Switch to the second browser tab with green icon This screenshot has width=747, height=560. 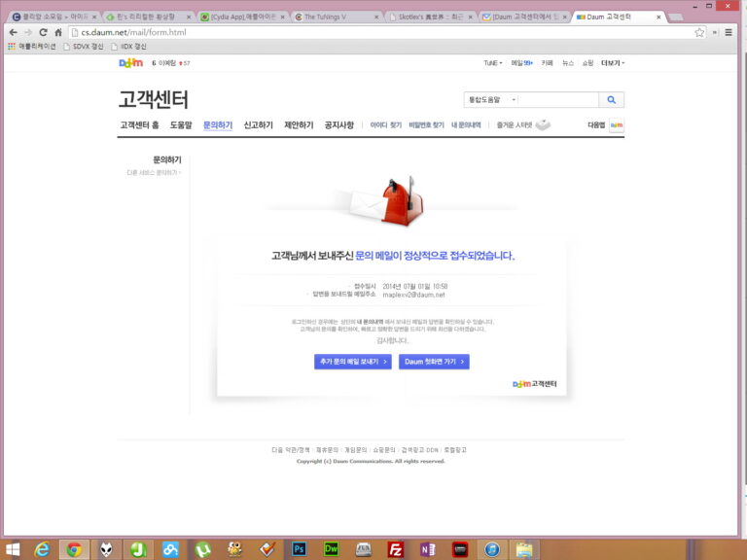point(148,17)
